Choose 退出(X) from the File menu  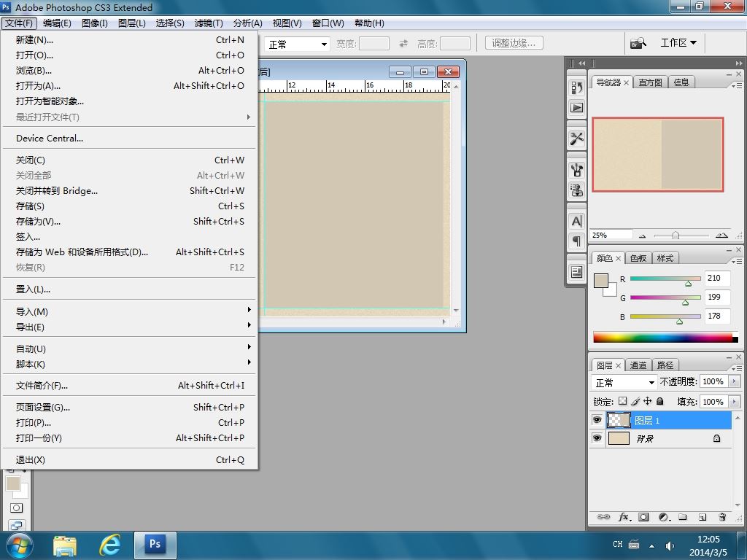tap(129, 460)
